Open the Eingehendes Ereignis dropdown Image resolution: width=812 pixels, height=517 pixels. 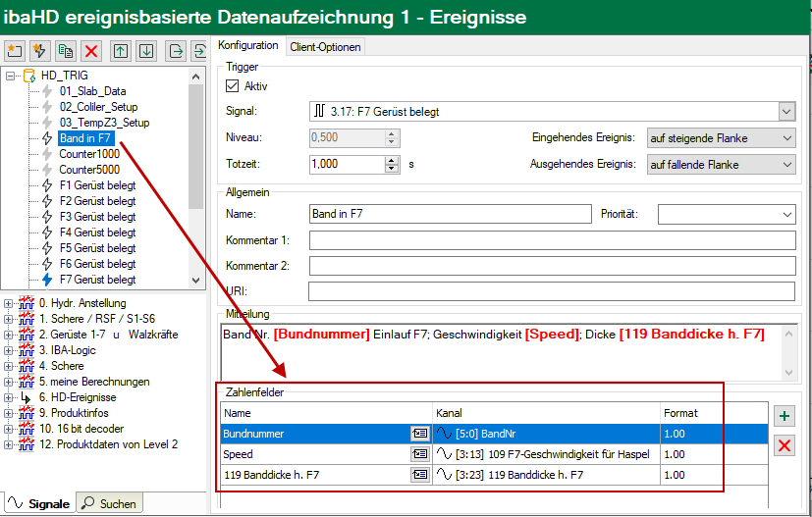tap(786, 138)
